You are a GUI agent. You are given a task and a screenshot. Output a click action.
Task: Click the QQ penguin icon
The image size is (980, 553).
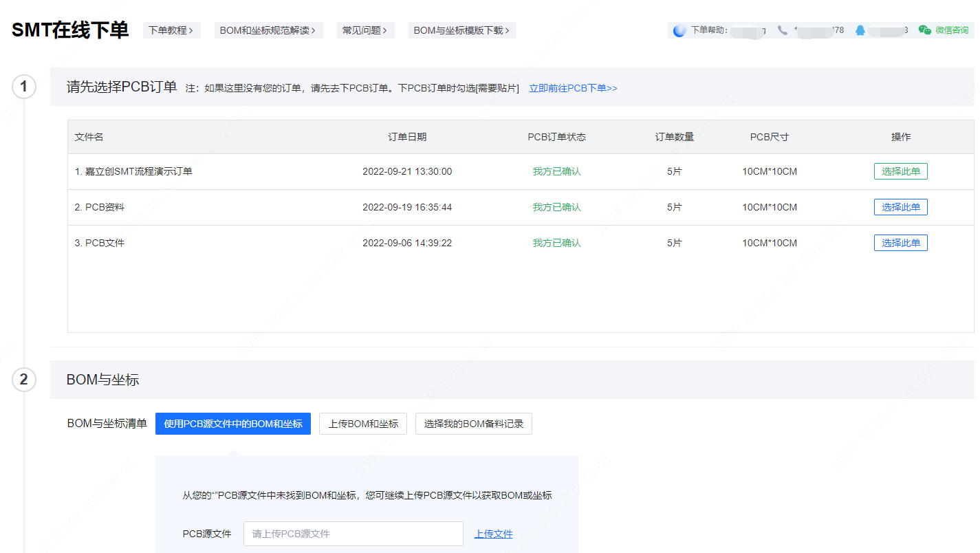[860, 30]
